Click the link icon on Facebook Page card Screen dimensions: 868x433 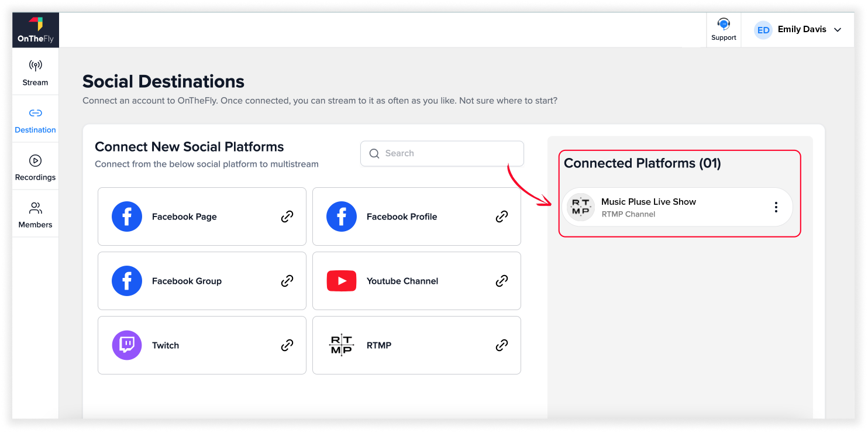coord(287,216)
